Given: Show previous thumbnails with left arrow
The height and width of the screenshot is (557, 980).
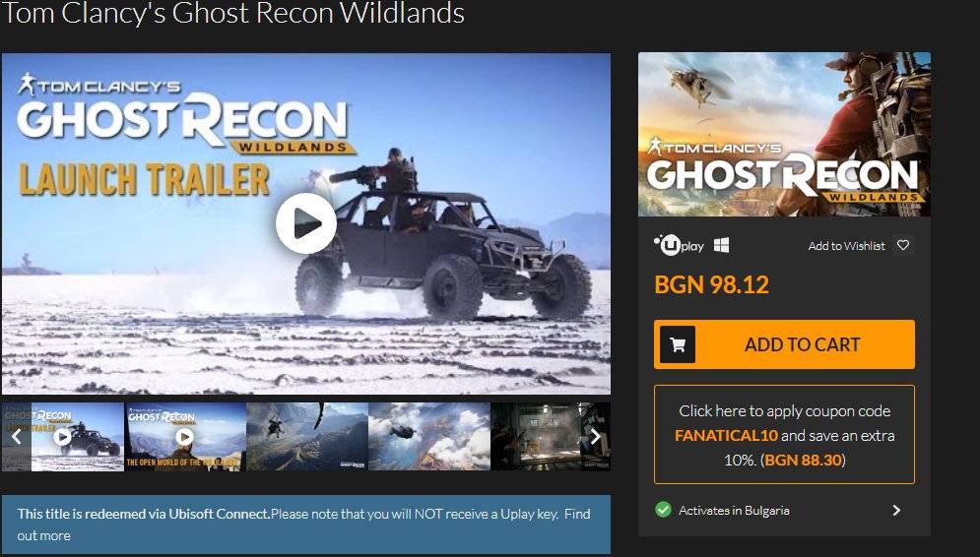Looking at the screenshot, I should [x=17, y=437].
